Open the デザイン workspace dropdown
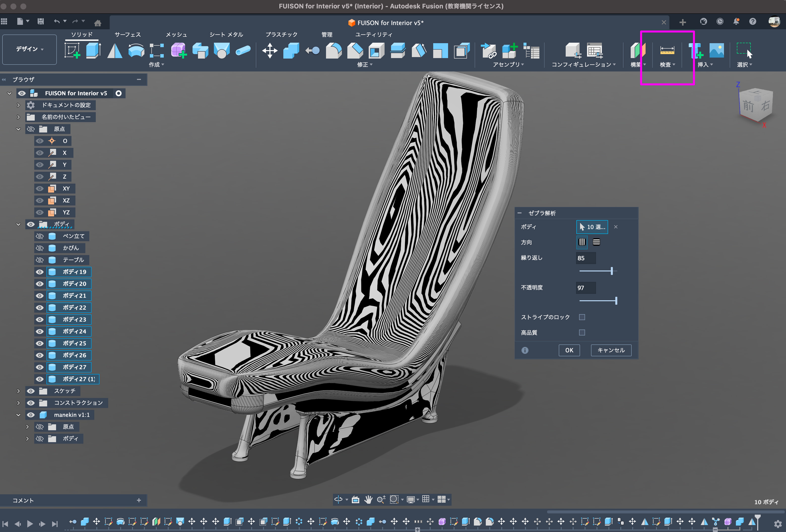 click(30, 49)
